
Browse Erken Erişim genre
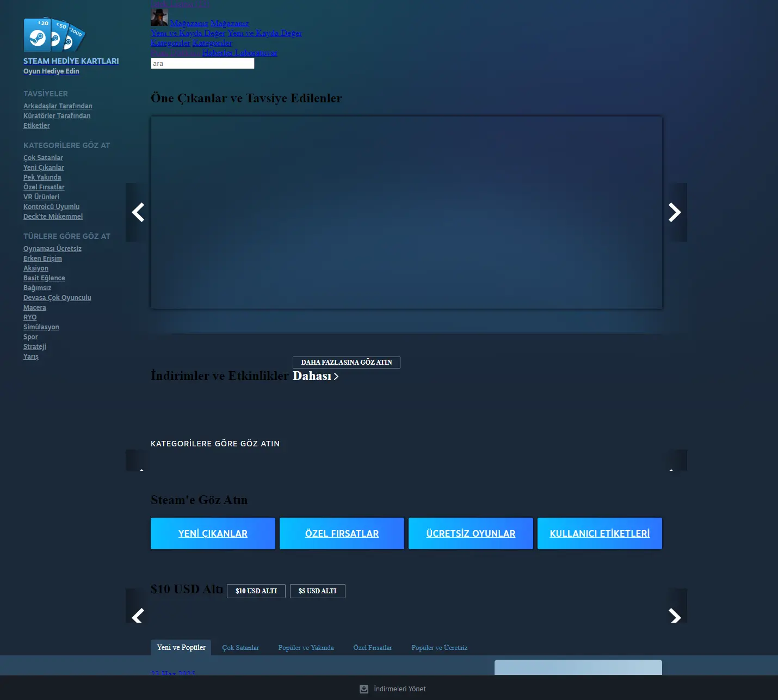pos(42,259)
